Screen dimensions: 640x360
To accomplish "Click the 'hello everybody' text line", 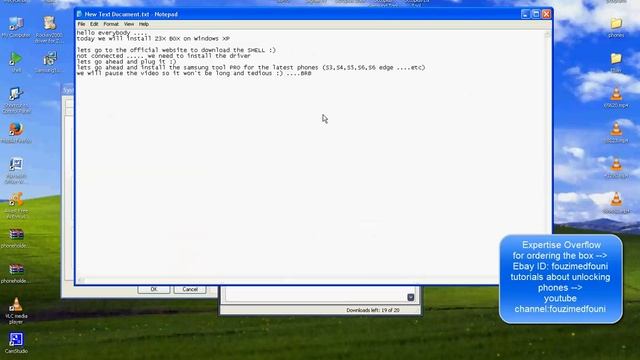I will pyautogui.click(x=111, y=33).
